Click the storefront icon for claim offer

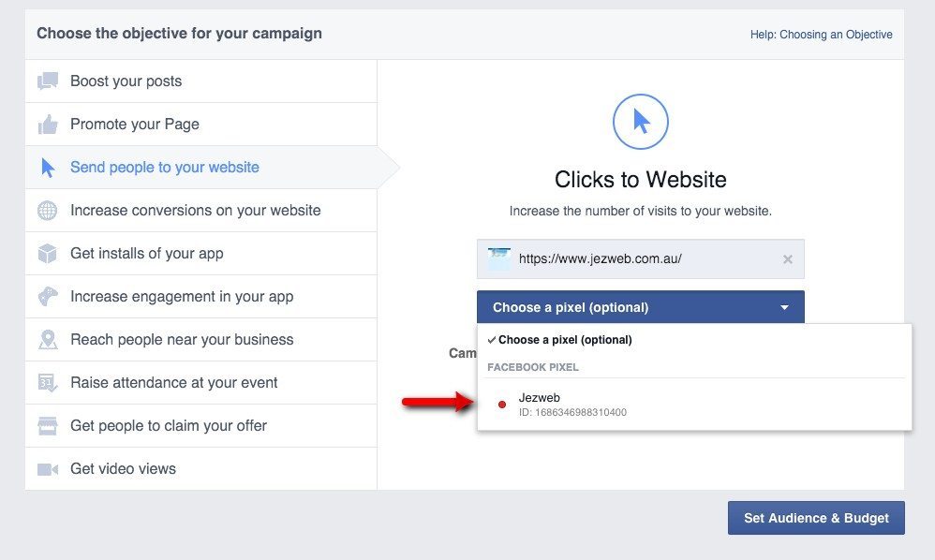click(48, 426)
